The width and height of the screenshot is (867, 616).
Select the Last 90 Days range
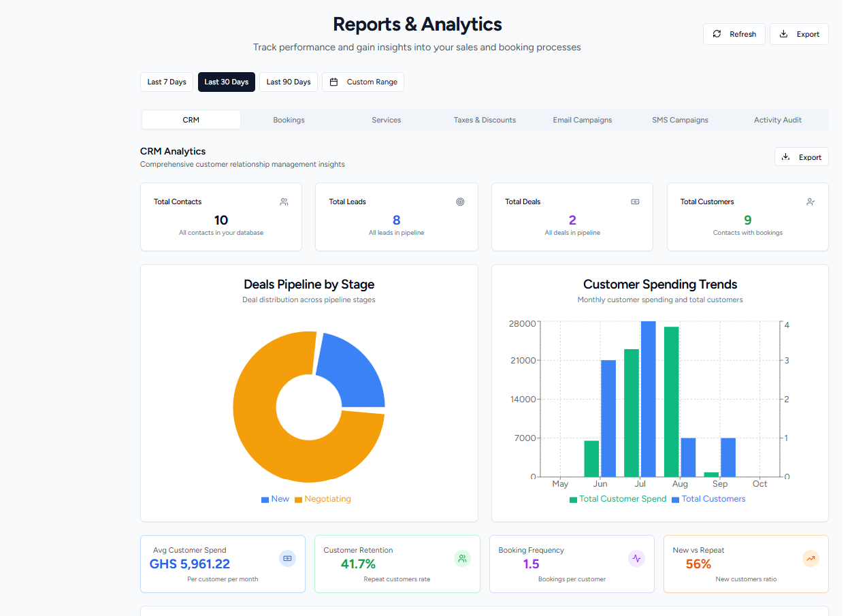[x=289, y=82]
